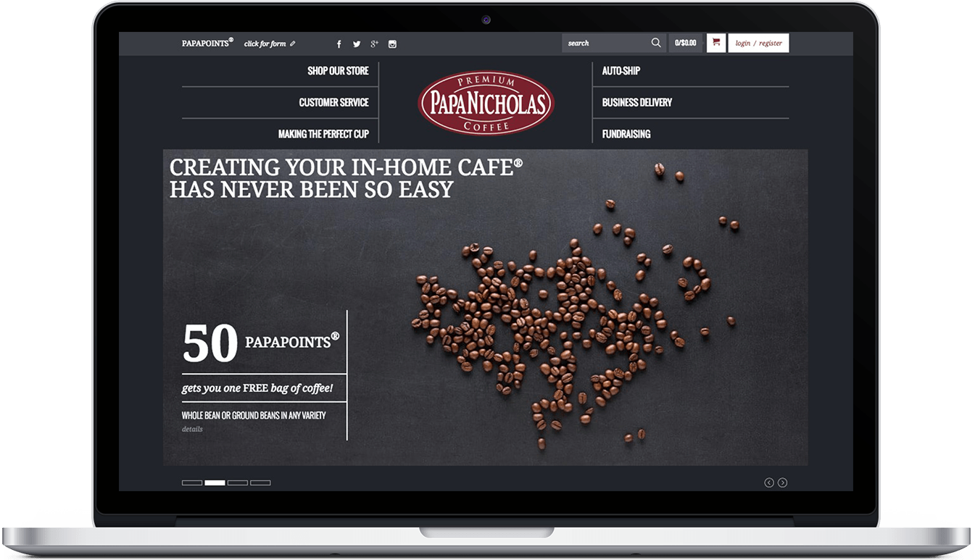The height and width of the screenshot is (560, 975).
Task: Go to previous slide arrow
Action: click(769, 482)
